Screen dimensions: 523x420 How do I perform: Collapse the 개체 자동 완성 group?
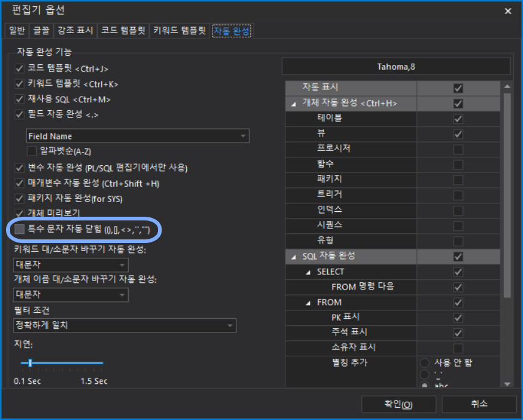point(295,104)
